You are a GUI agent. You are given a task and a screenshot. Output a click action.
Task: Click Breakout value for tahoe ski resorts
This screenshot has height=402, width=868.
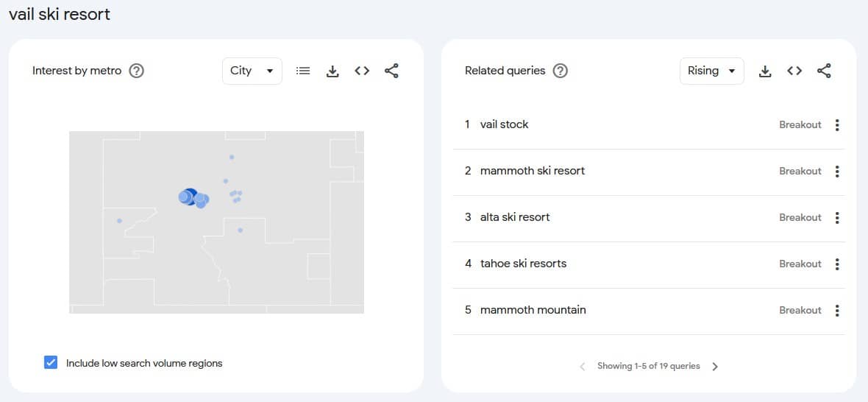coord(800,264)
